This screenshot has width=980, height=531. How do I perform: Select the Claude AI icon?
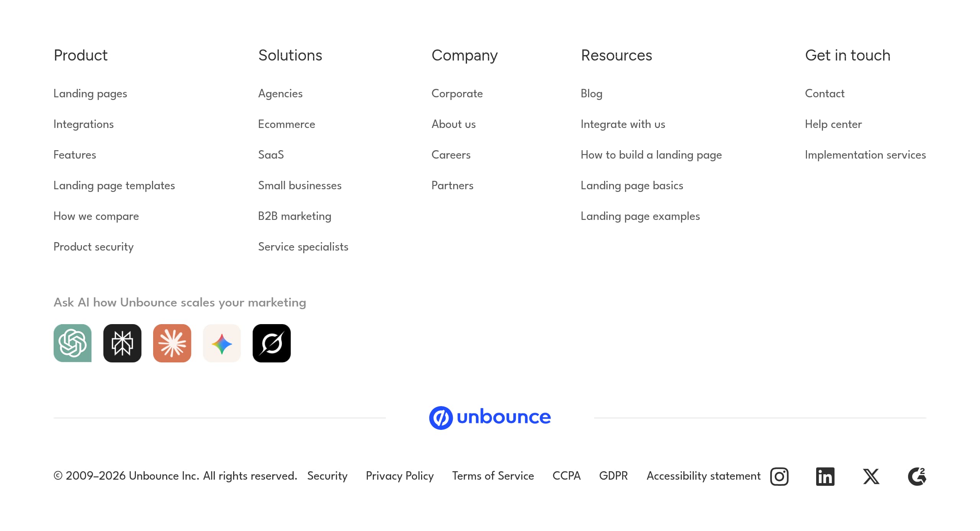tap(172, 343)
